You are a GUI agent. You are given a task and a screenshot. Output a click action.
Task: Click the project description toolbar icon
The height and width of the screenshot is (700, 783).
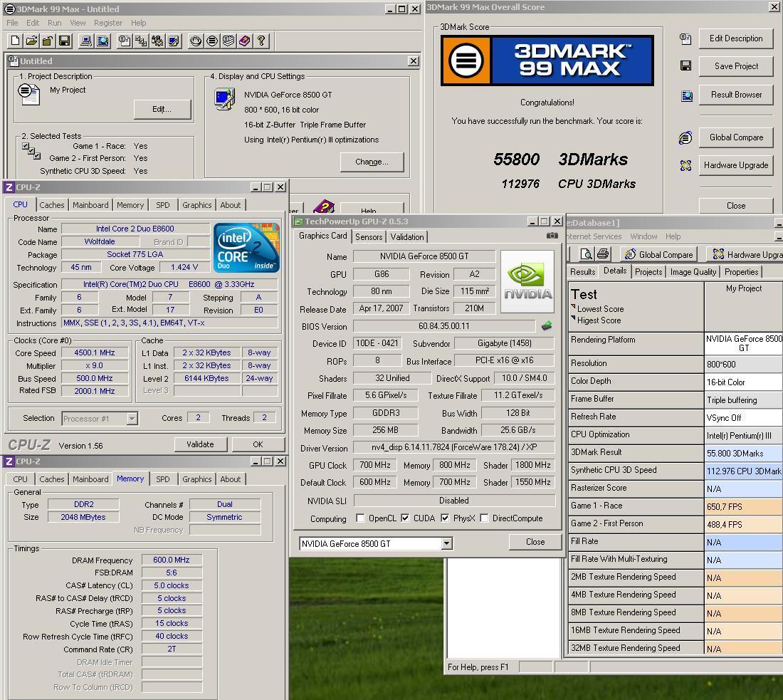coord(125,41)
